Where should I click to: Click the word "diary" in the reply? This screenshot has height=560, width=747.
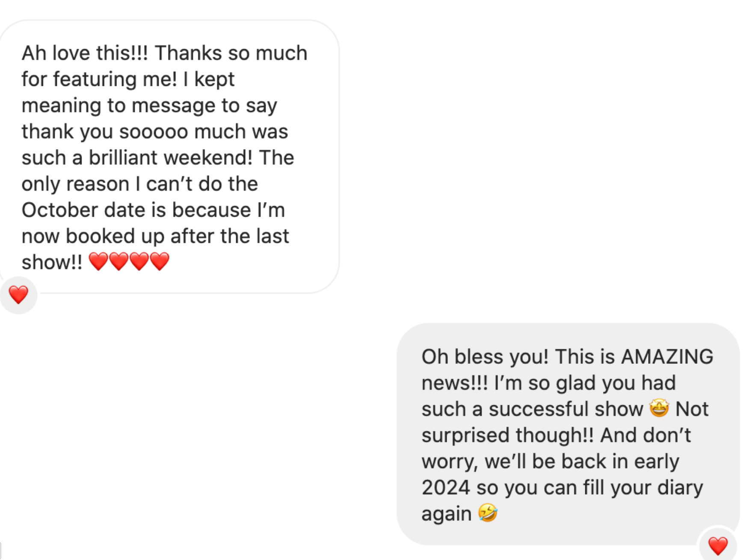(x=680, y=487)
